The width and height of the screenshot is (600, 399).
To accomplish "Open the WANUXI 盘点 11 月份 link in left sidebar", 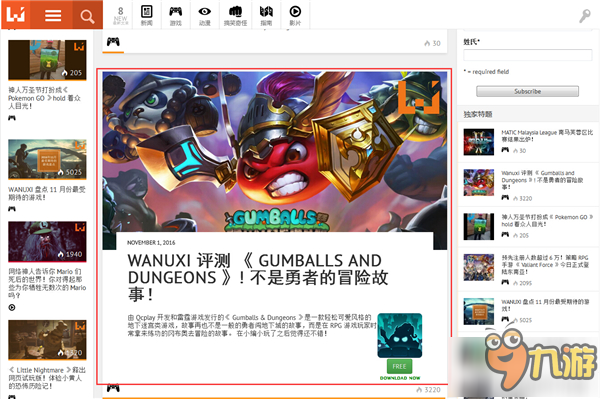I will pyautogui.click(x=47, y=193).
